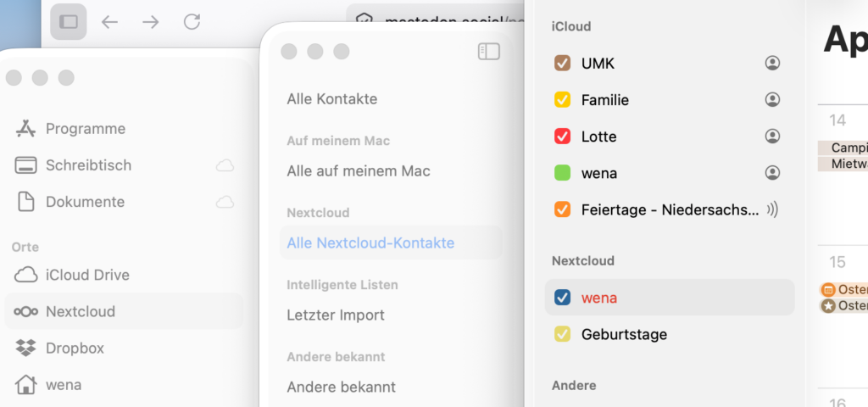Click the broadcast icon beside Feiertage calendar
The width and height of the screenshot is (868, 407).
click(771, 209)
